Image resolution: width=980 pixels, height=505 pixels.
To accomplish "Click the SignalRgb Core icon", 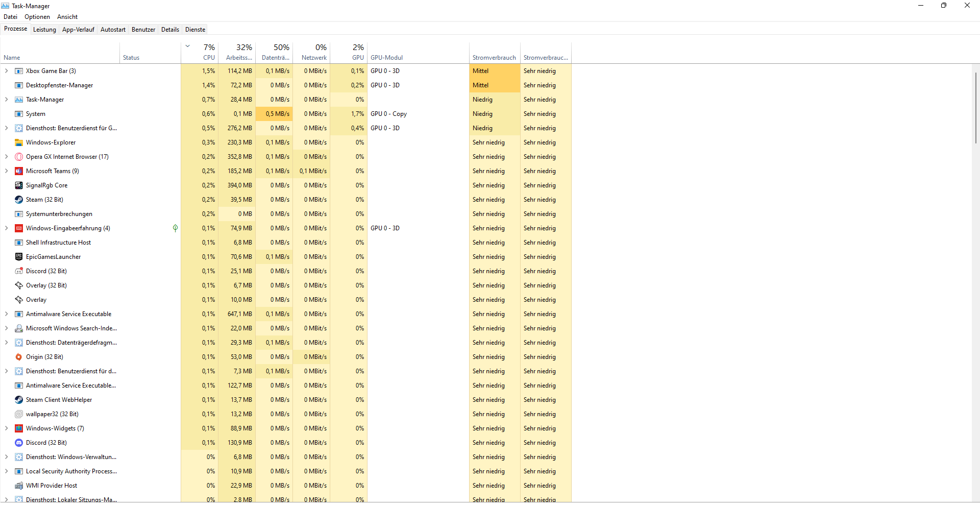I will coord(19,185).
